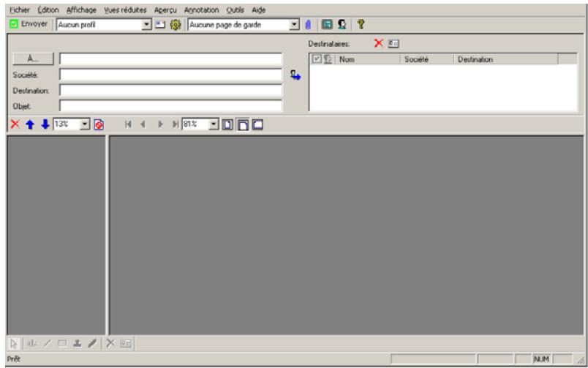Open the Edition menu
The height and width of the screenshot is (368, 588).
click(x=48, y=10)
